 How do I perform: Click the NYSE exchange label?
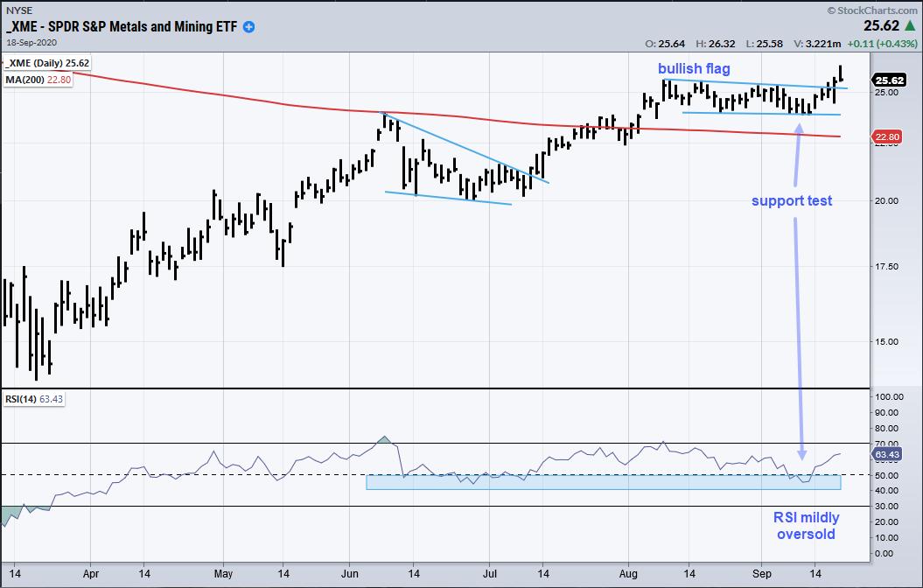(19, 10)
